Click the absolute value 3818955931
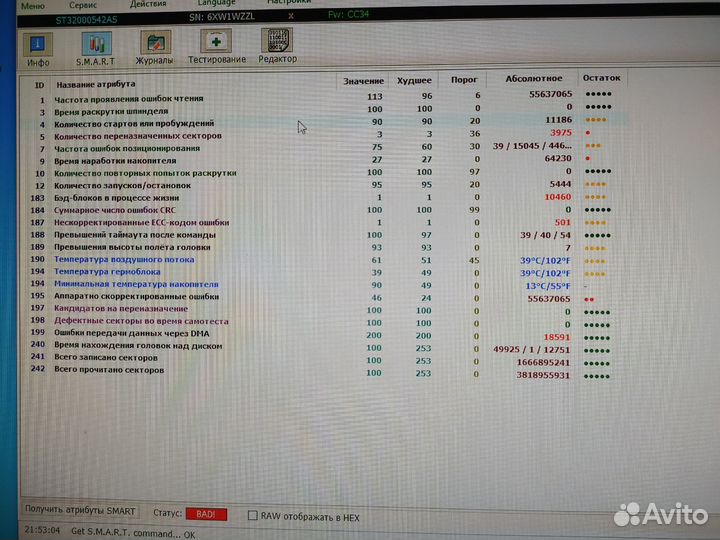720x540 pixels. [x=543, y=376]
